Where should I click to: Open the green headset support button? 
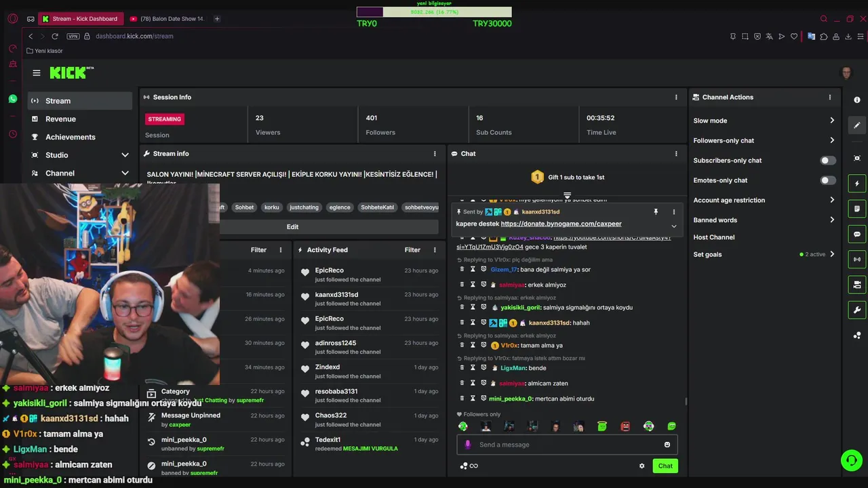850,460
